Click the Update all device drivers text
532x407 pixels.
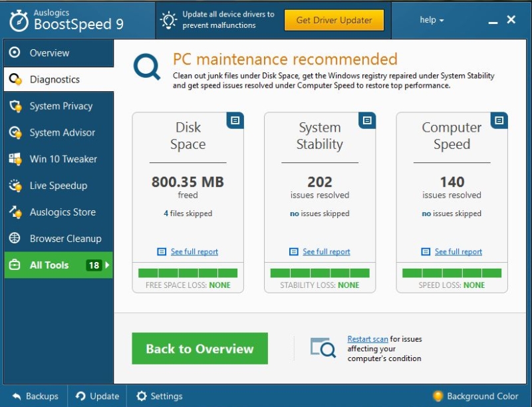[x=228, y=20]
